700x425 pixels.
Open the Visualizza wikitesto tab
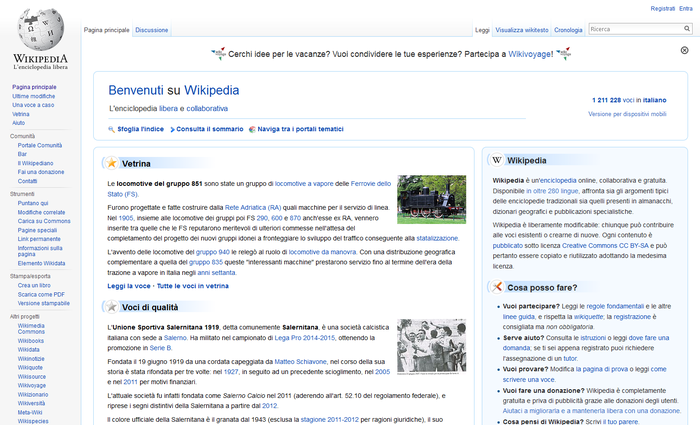pos(522,30)
